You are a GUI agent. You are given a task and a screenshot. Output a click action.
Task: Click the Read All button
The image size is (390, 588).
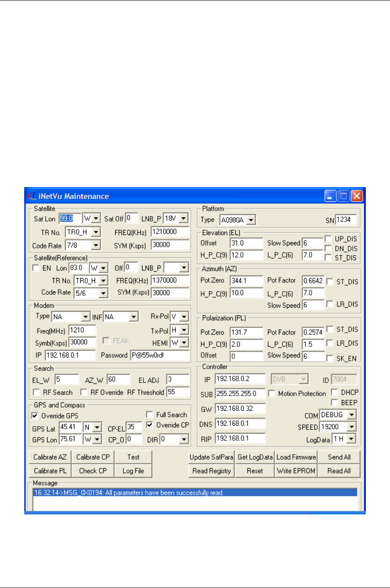click(x=339, y=471)
